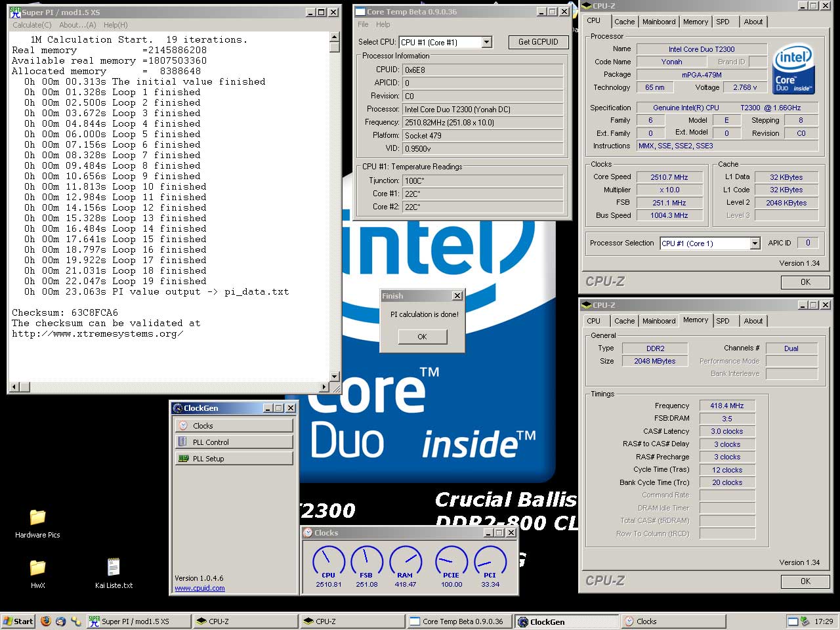This screenshot has height=630, width=840.
Task: Switch to Memory tab in top CPU-Z window
Action: click(696, 22)
